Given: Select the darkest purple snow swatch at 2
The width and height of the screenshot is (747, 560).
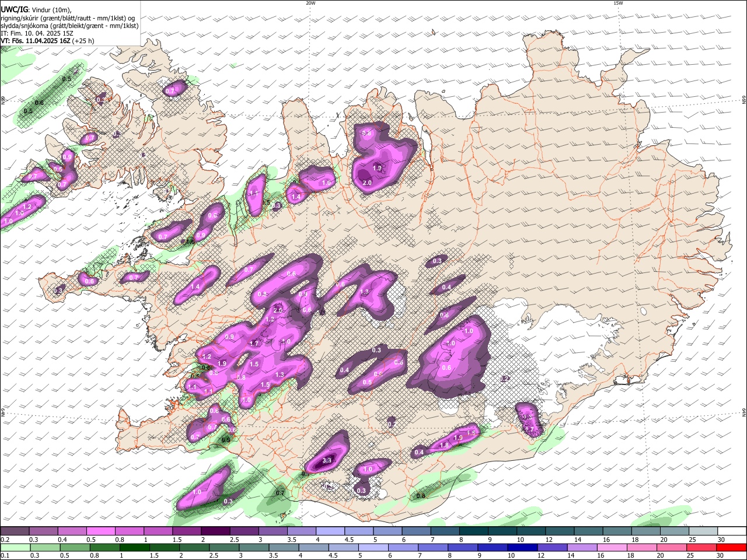Looking at the screenshot, I should 215,531.
